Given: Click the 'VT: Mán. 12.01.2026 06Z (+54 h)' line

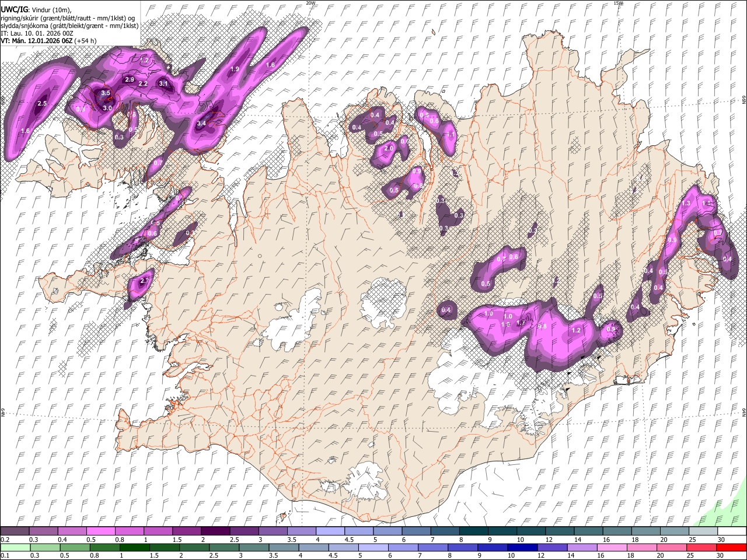Looking at the screenshot, I should coord(49,41).
